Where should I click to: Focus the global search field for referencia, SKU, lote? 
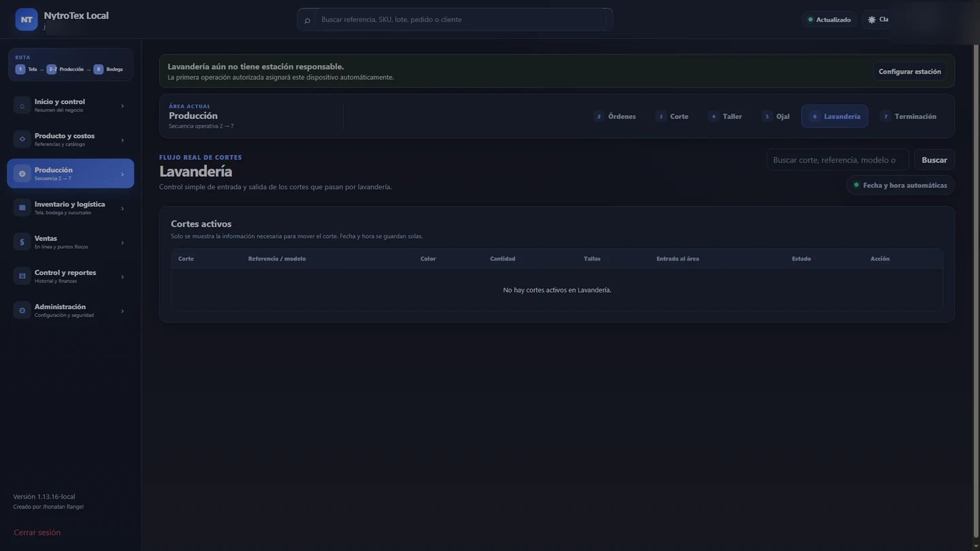(x=455, y=20)
